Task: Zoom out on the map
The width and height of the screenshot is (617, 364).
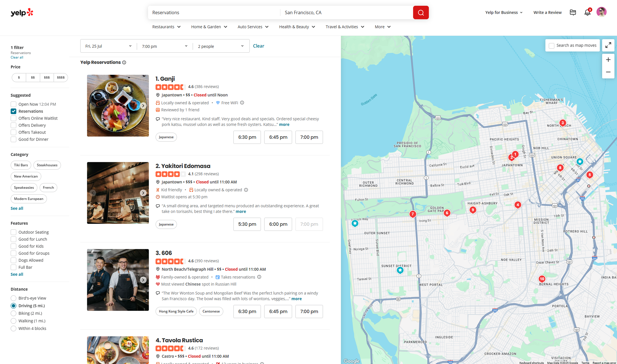Action: (x=608, y=72)
